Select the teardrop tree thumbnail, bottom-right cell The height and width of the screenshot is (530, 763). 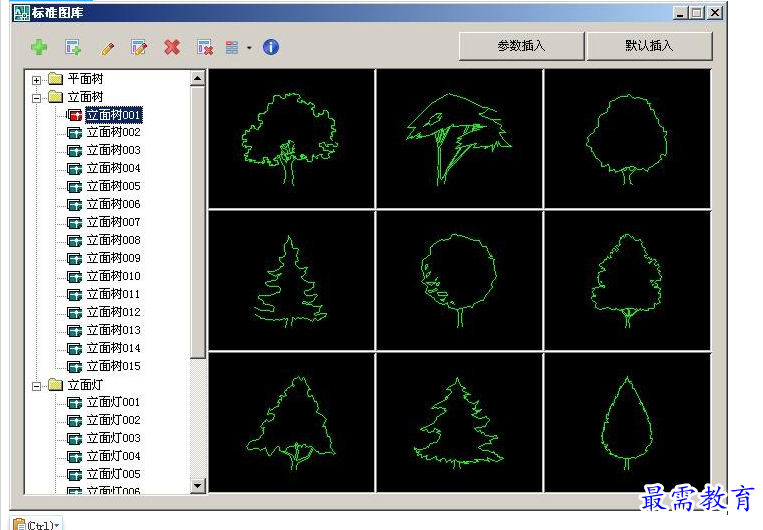[627, 422]
